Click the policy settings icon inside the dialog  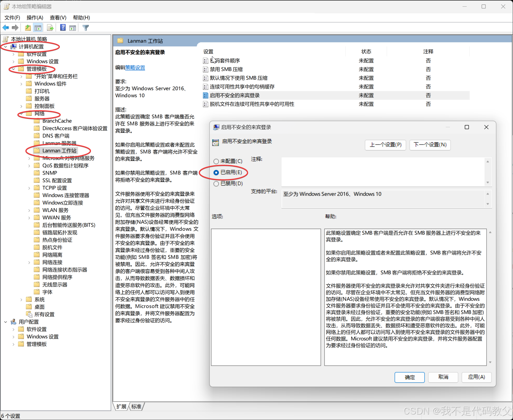click(215, 142)
